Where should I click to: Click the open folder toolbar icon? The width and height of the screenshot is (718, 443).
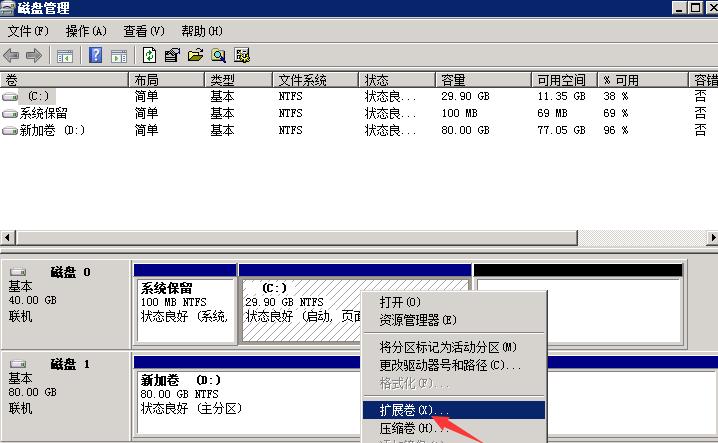195,55
